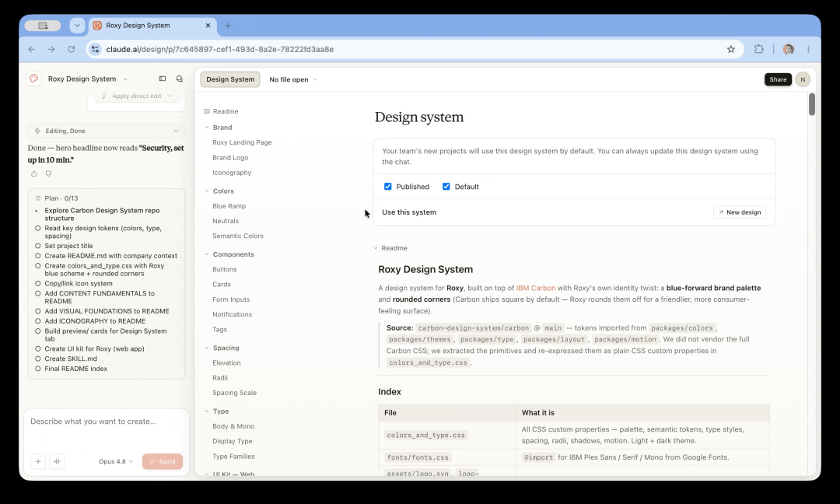Open a new browser tab with plus
The image size is (840, 504).
(x=228, y=25)
